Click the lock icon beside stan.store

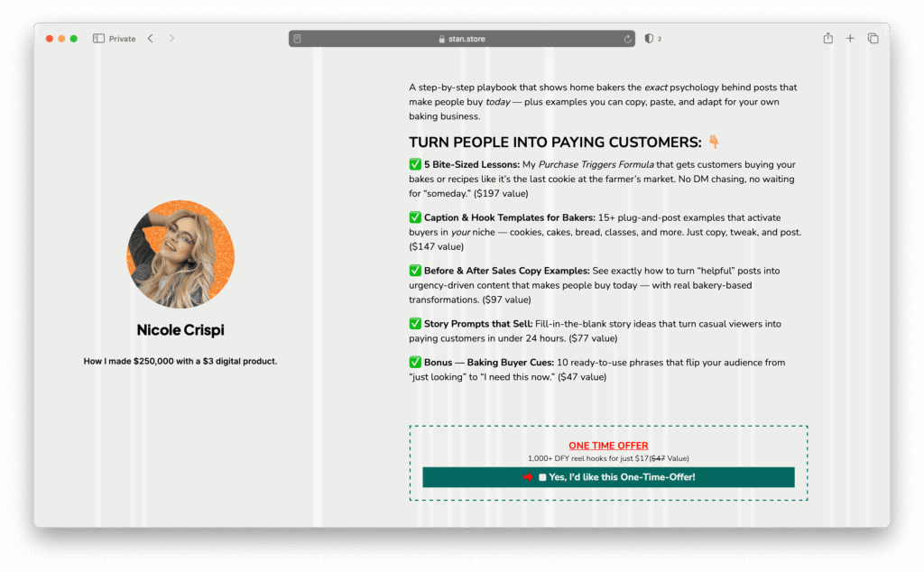(441, 39)
